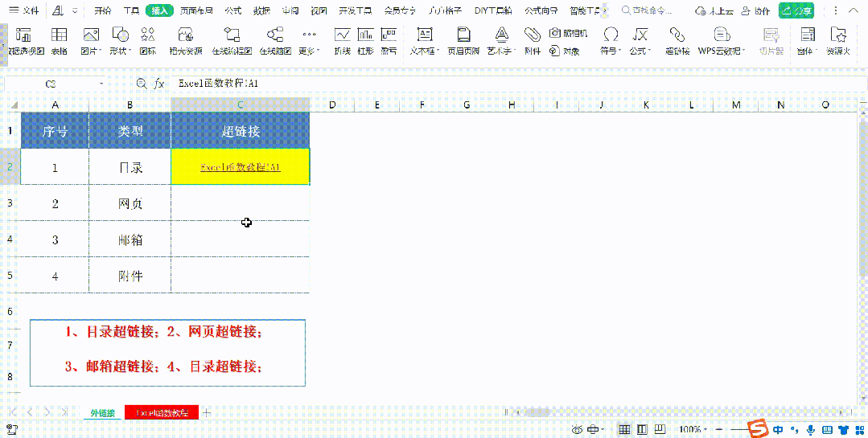Insert a win/loss sparkline (盈亏)
This screenshot has height=438, width=868.
(389, 41)
